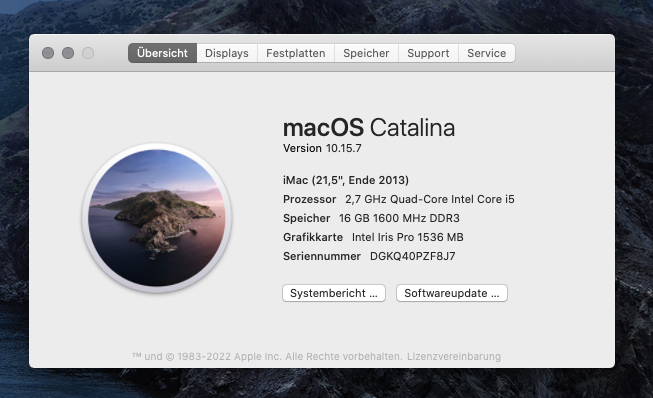Click the macOS Catalina title
The image size is (653, 398).
pos(369,127)
